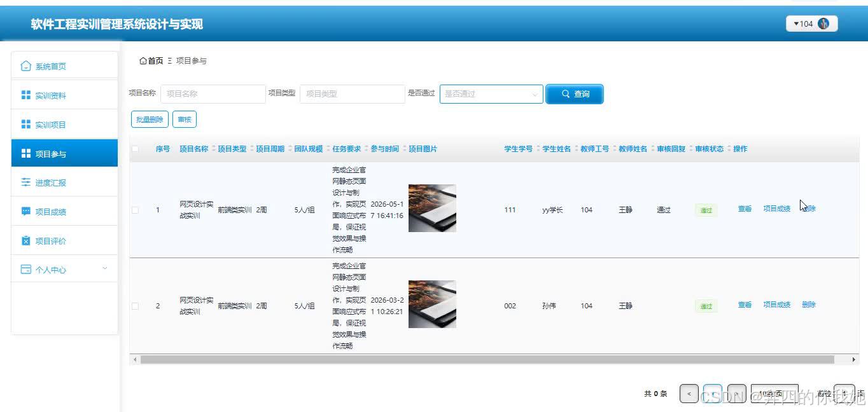Screen dimensions: 868x412
Task: Click the 批量删除 button
Action: pyautogui.click(x=150, y=120)
